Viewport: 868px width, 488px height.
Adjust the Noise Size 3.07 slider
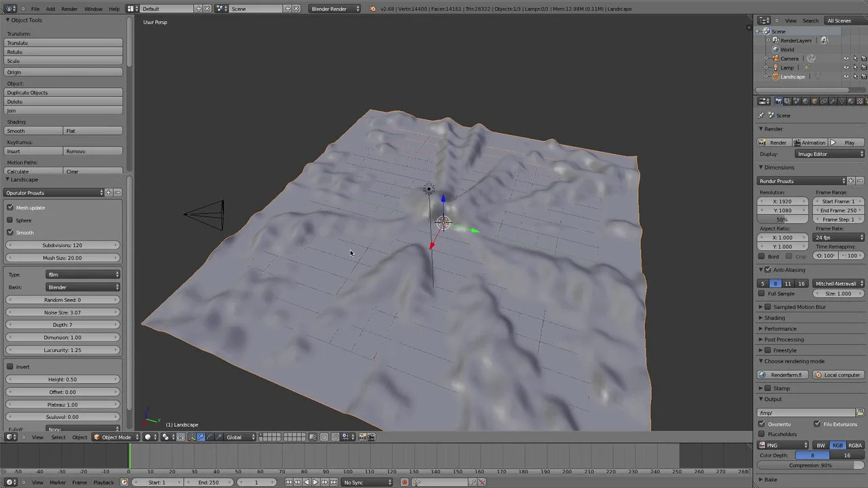point(62,312)
